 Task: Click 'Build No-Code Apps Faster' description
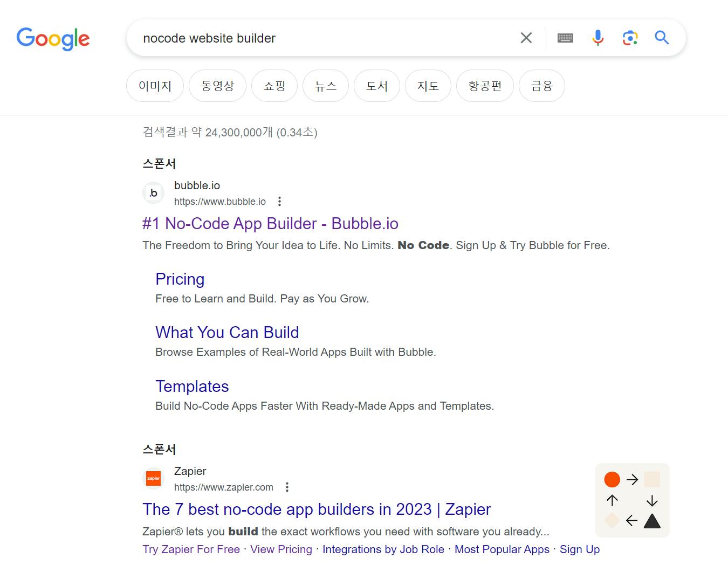tap(325, 406)
